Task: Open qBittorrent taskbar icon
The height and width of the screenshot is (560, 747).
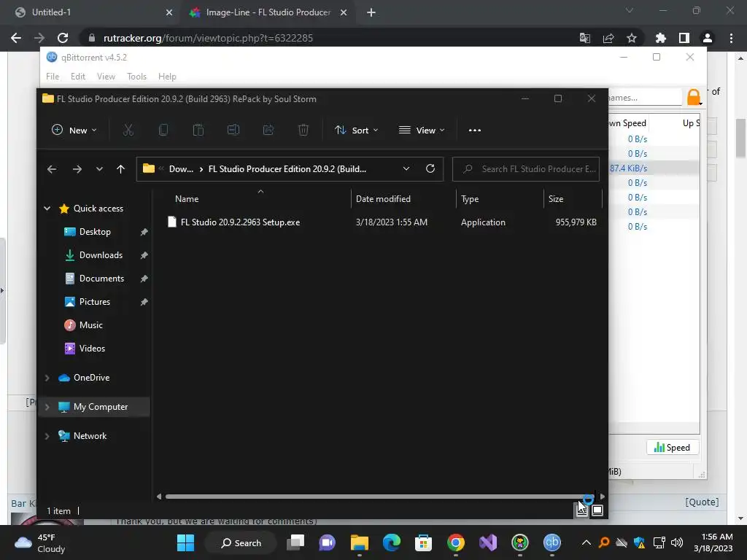Action: tap(551, 542)
